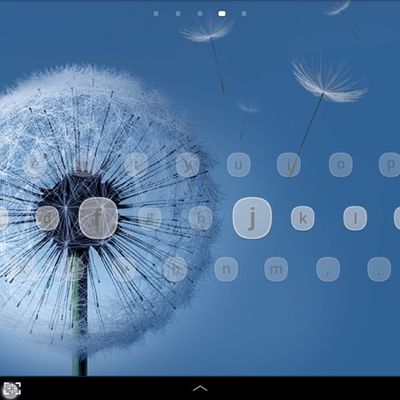Tap the 'm' key
The height and width of the screenshot is (400, 400).
[x=276, y=269]
